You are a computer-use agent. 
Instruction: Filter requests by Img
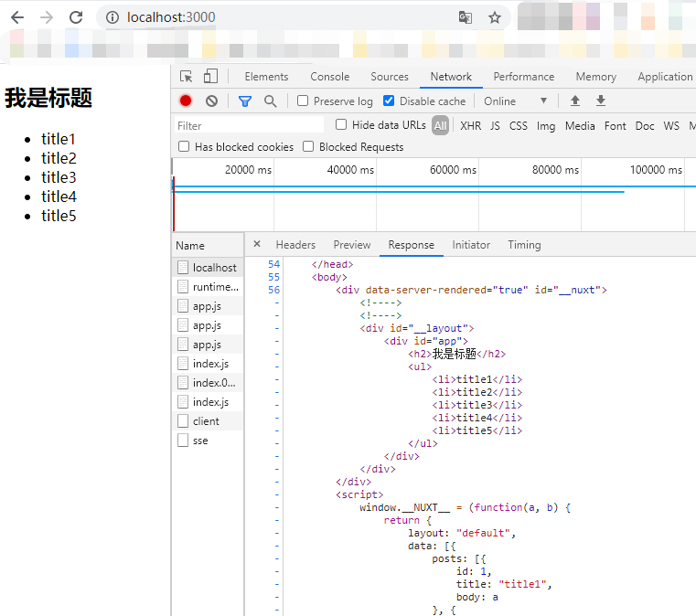(x=546, y=126)
